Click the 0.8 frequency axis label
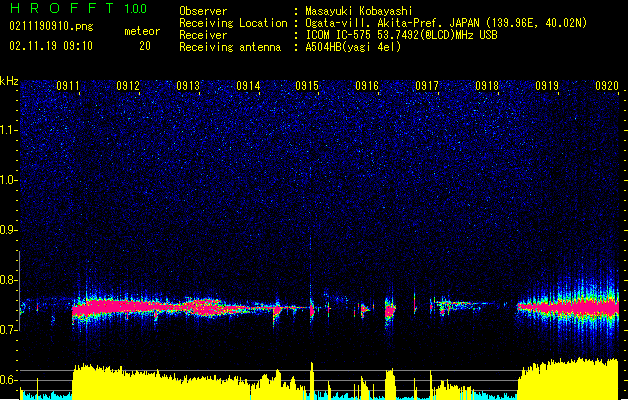Image resolution: width=629 pixels, height=400 pixels. [9, 280]
